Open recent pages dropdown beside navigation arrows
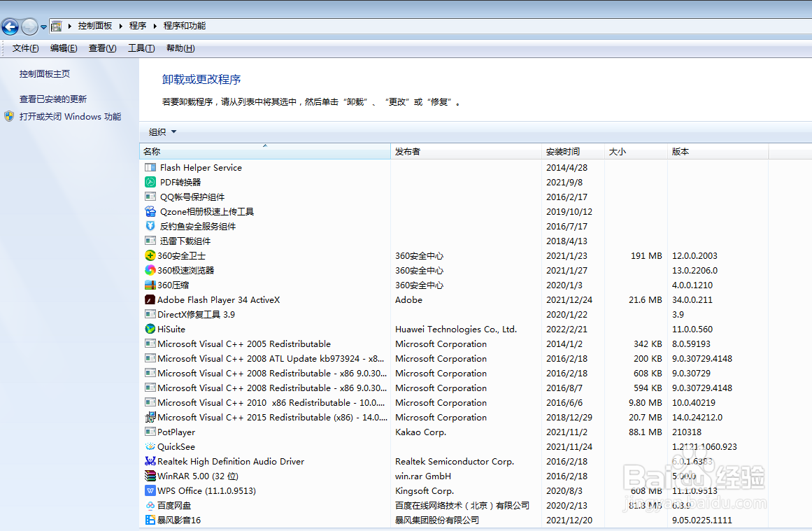The image size is (812, 531). click(x=43, y=27)
